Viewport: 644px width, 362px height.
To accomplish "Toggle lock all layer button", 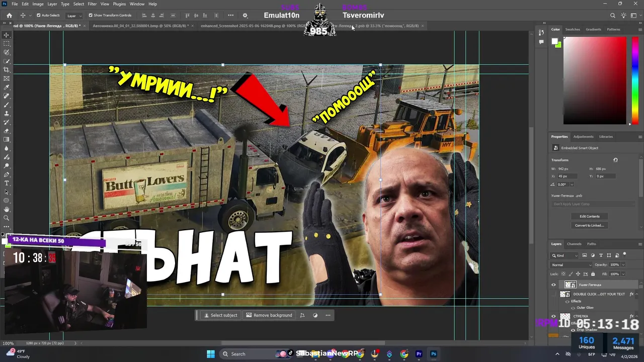I will tap(593, 274).
